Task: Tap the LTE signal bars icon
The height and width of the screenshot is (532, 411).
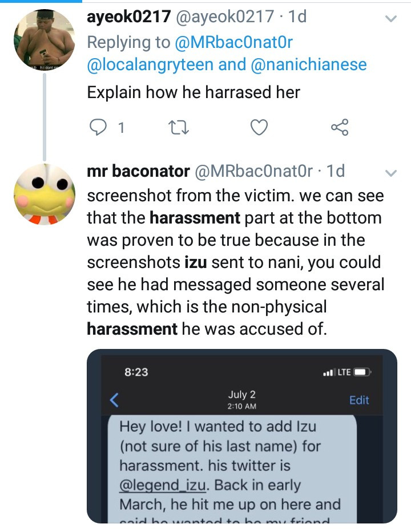Action: tap(328, 373)
